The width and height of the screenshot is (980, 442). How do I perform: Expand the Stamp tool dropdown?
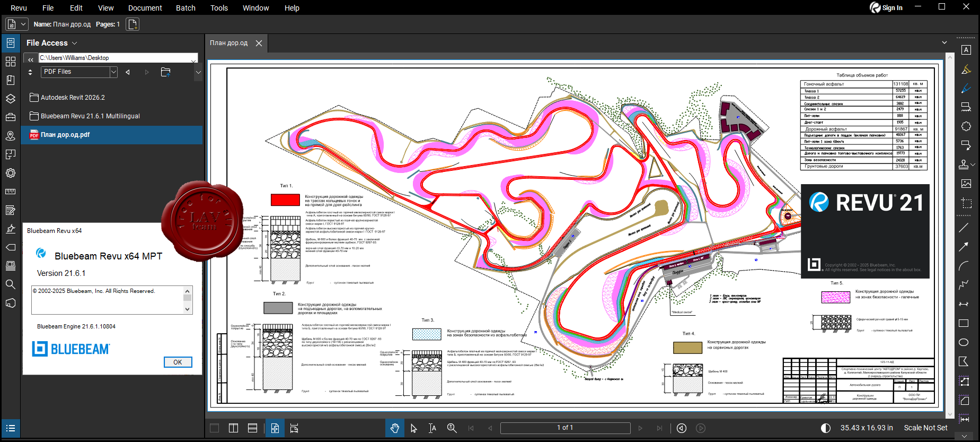[x=973, y=165]
